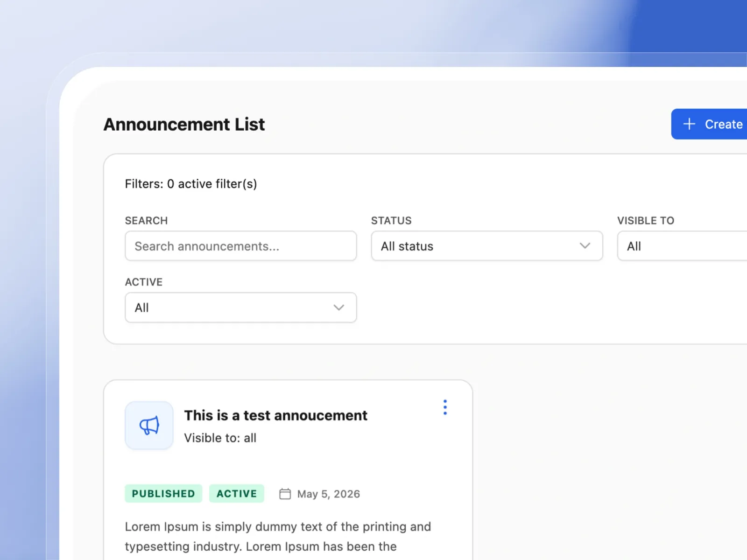The height and width of the screenshot is (560, 747).
Task: Click the megaphone icon on the announcement card
Action: click(149, 426)
